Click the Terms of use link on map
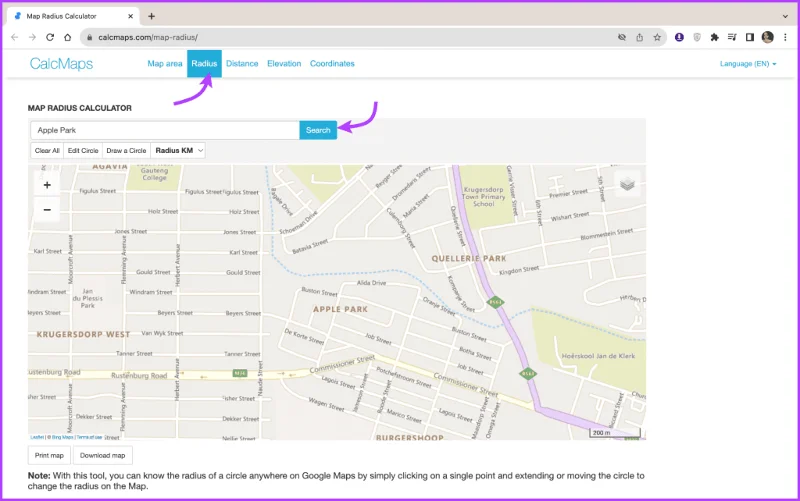The width and height of the screenshot is (800, 501). (x=89, y=437)
